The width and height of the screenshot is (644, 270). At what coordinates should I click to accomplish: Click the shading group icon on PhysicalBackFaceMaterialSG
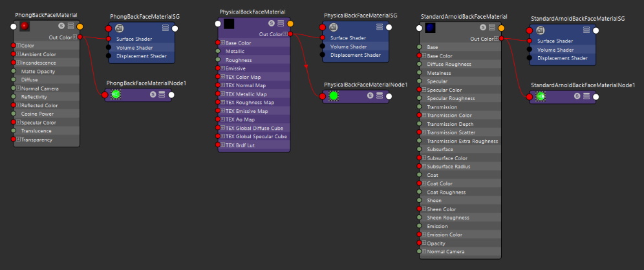coord(334,27)
